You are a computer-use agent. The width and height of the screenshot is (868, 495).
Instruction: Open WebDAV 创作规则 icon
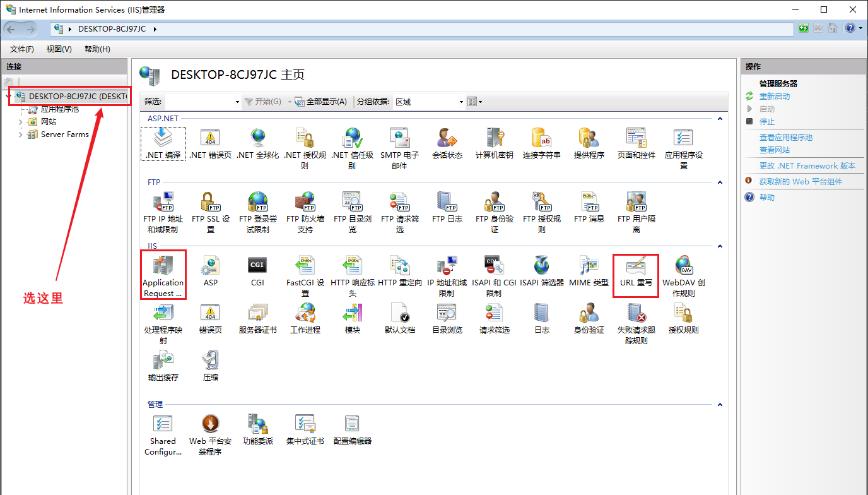pyautogui.click(x=684, y=277)
